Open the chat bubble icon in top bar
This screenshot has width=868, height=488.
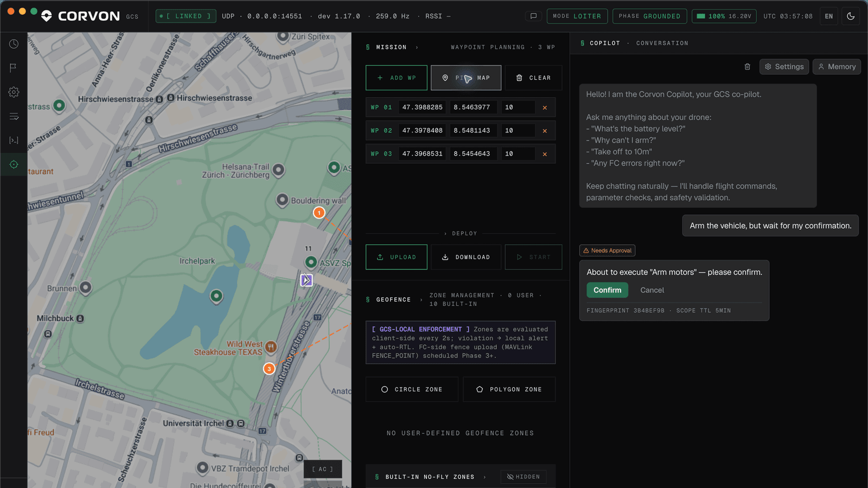533,16
